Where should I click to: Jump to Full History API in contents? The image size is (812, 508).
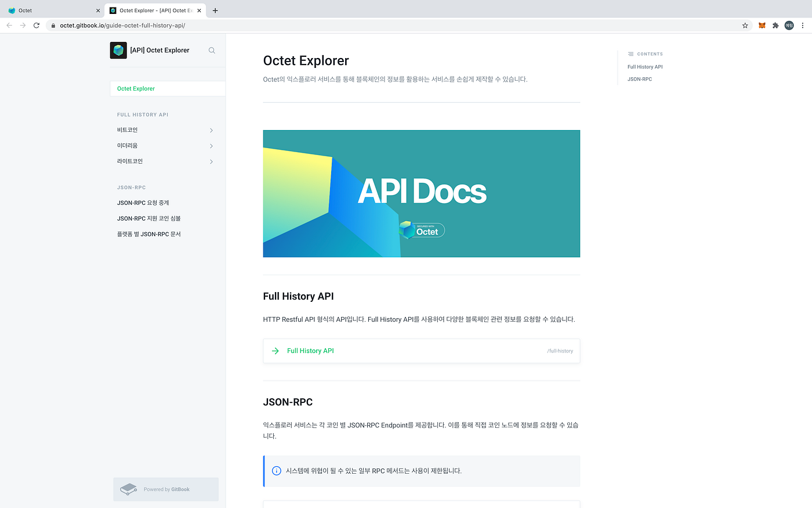(645, 67)
